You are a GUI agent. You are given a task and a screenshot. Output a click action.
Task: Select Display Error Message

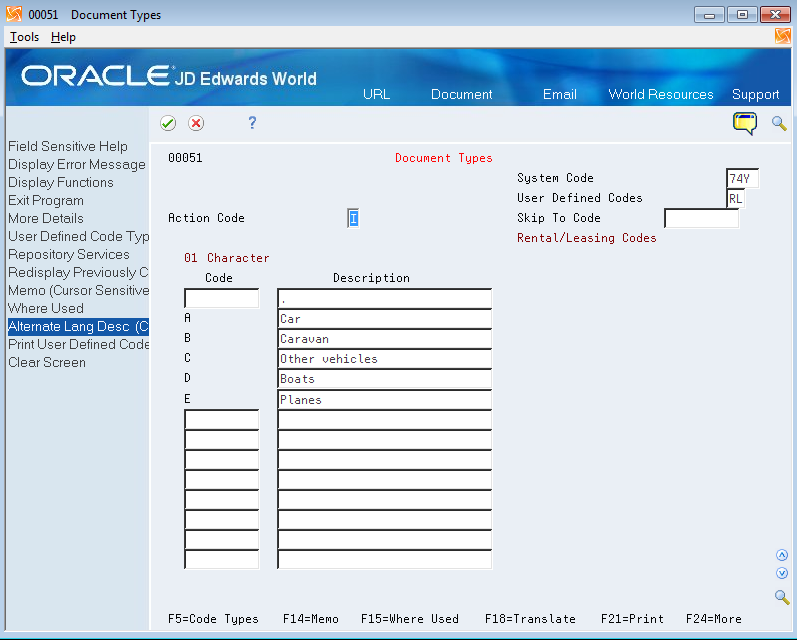[x=77, y=165]
